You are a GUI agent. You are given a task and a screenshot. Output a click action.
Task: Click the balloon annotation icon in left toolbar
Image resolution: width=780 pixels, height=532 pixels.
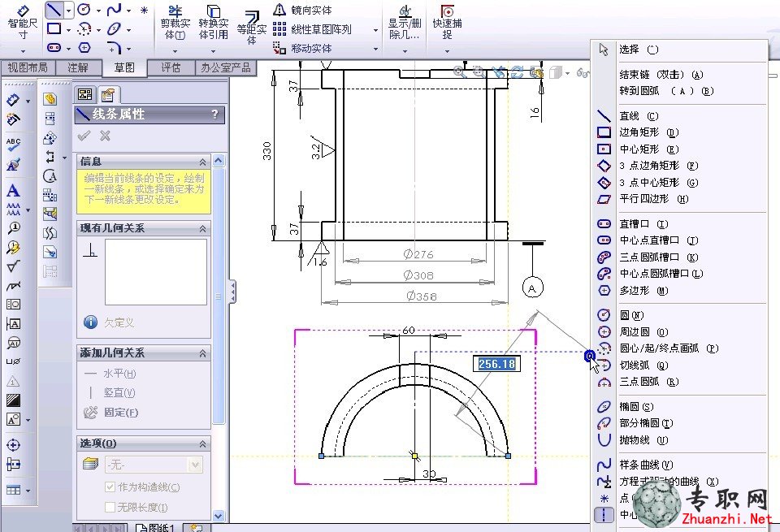pyautogui.click(x=14, y=227)
